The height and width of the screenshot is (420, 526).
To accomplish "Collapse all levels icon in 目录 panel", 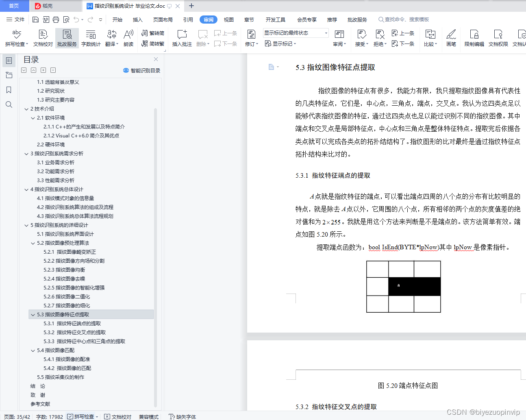I will point(34,70).
